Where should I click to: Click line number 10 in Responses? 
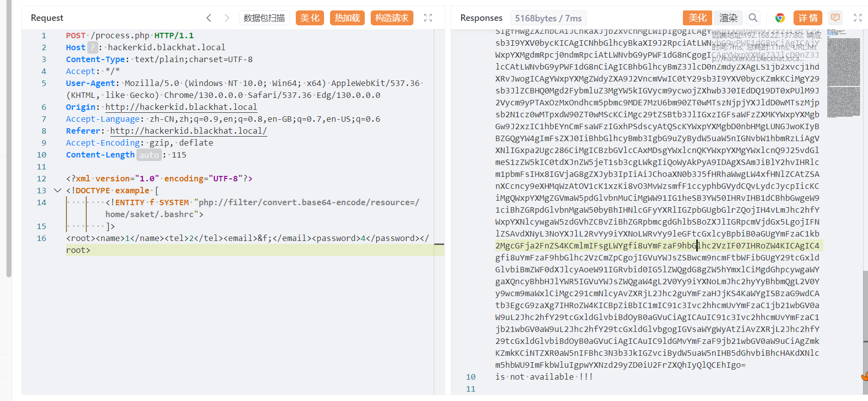(470, 377)
